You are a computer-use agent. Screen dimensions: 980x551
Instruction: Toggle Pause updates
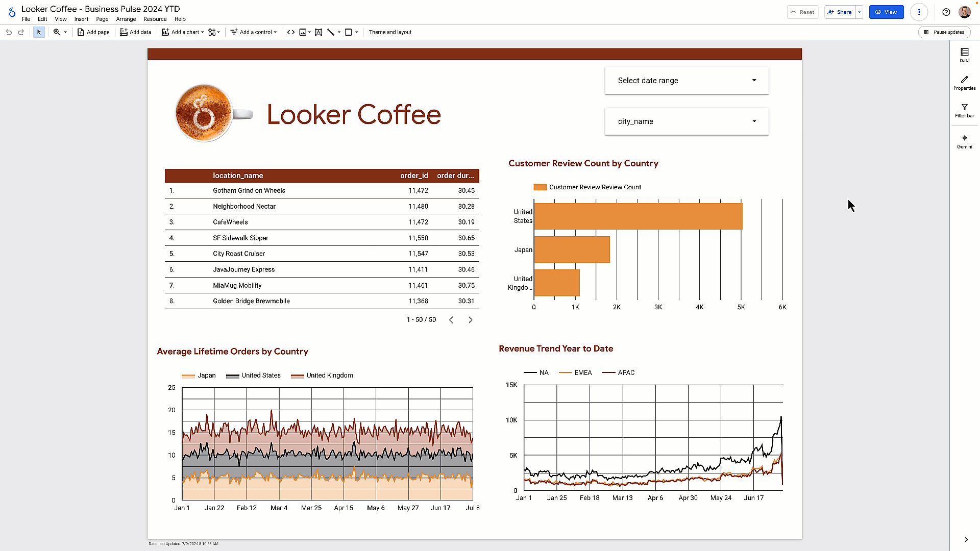point(944,32)
